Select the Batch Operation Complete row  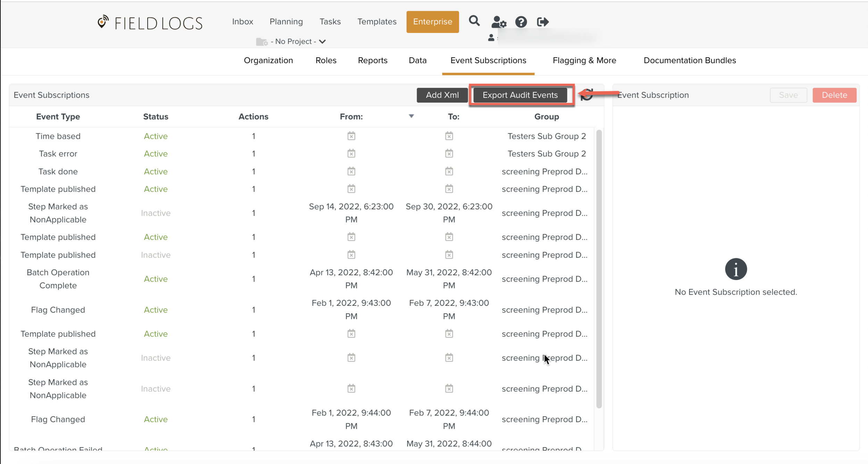(58, 279)
